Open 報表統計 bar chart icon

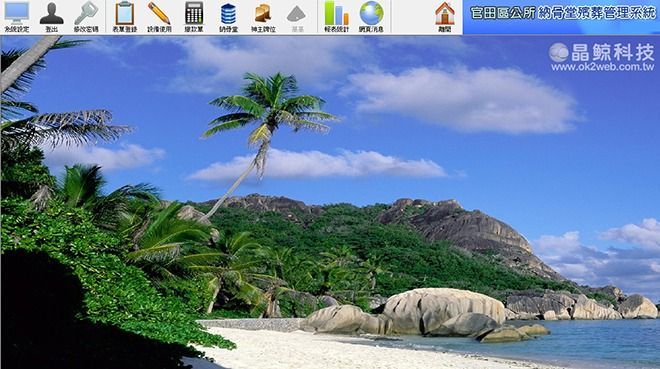click(337, 17)
